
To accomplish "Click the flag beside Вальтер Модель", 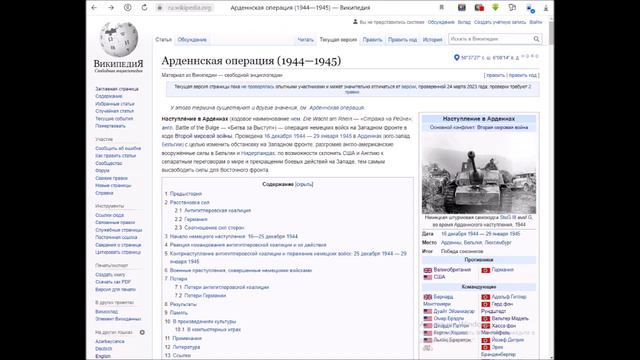I will (x=486, y=319).
